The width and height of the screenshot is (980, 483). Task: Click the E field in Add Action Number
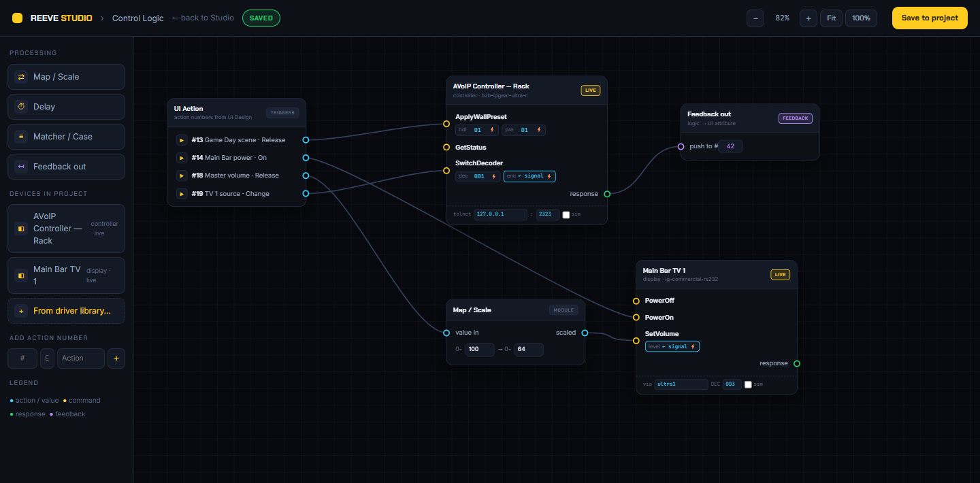click(47, 359)
